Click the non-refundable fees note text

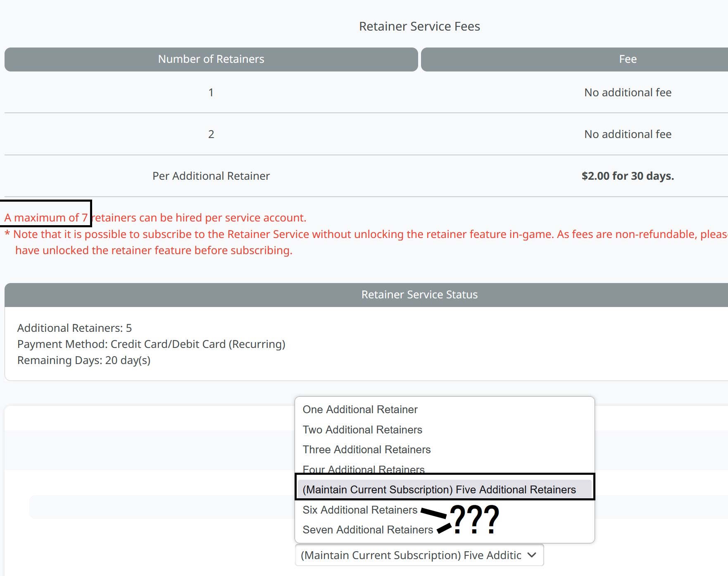point(366,242)
